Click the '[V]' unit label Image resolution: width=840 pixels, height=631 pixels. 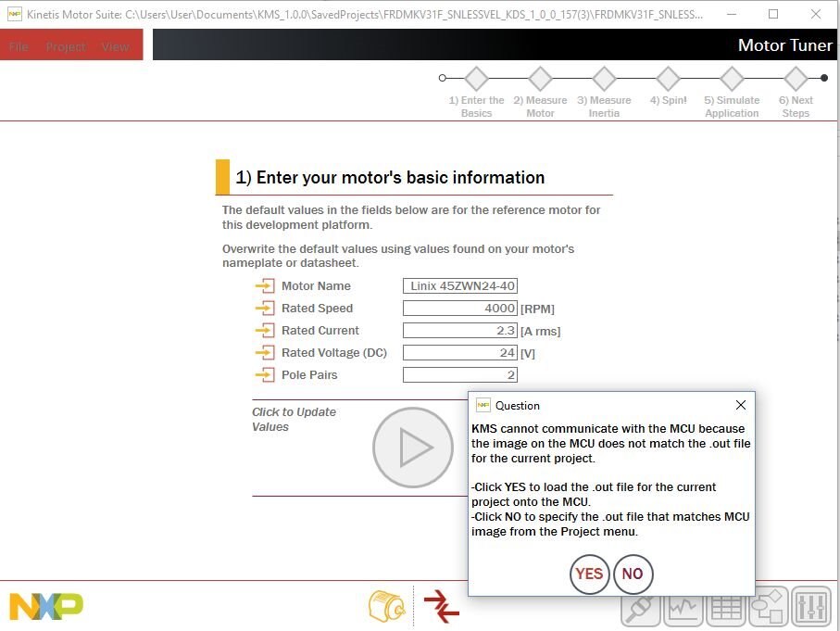coord(528,354)
